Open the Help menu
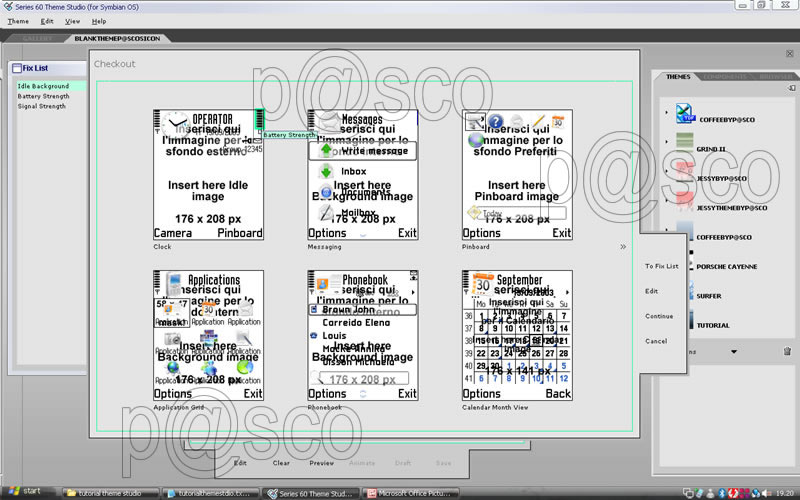Viewport: 800px width, 500px height. pos(99,21)
